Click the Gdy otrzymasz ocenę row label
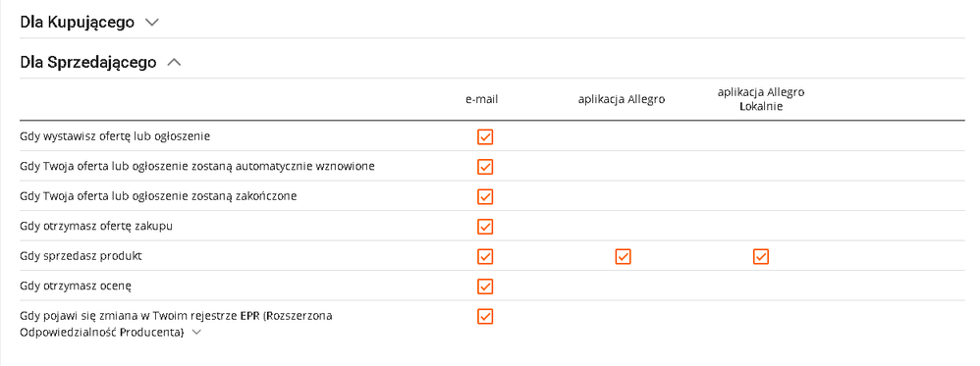Screen dimensions: 980x366 (x=77, y=287)
